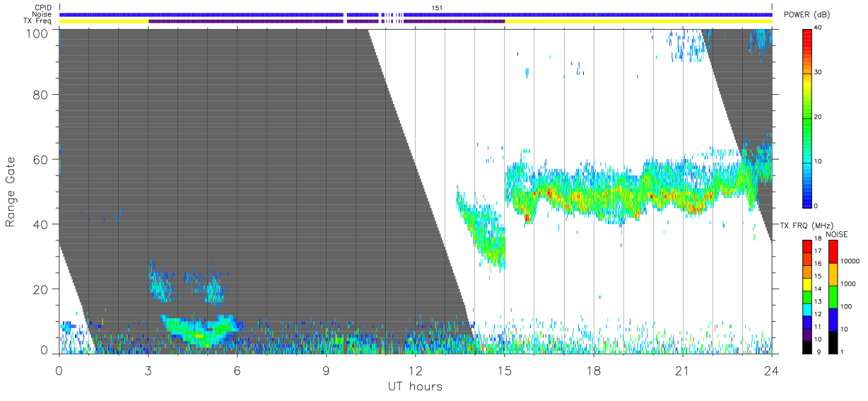Click the orange segment of the noise color bar
Viewport: 868px width, 401px height.
coord(833,274)
